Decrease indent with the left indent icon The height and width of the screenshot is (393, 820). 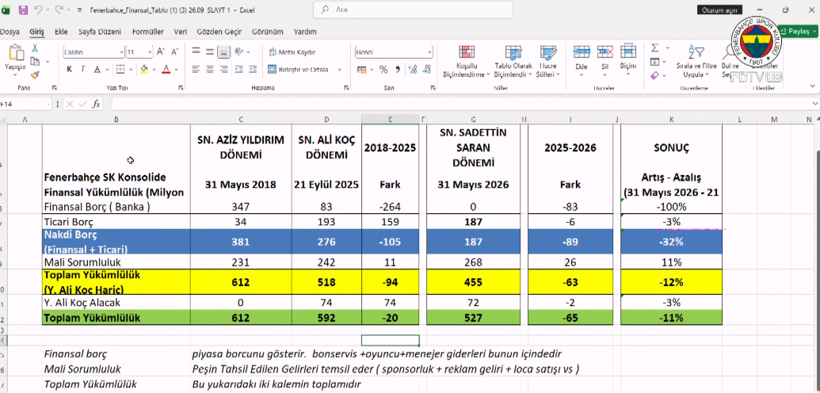click(x=239, y=69)
